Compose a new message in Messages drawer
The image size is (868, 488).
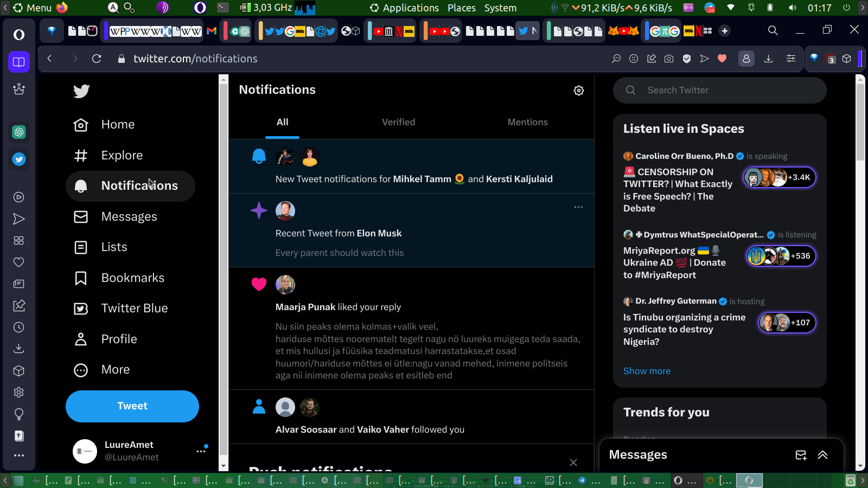[x=801, y=455]
